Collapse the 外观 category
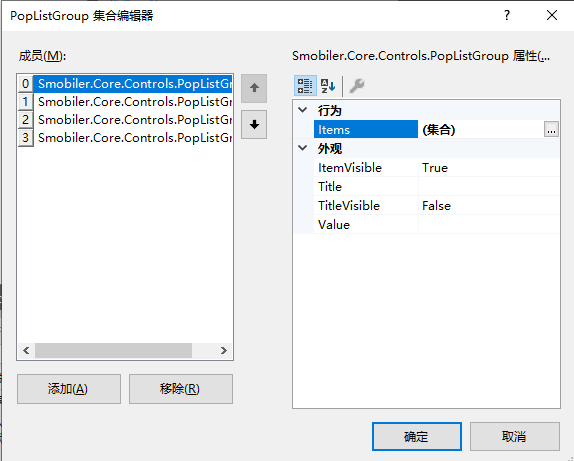Viewport: 574px width, 461px height. tap(303, 148)
